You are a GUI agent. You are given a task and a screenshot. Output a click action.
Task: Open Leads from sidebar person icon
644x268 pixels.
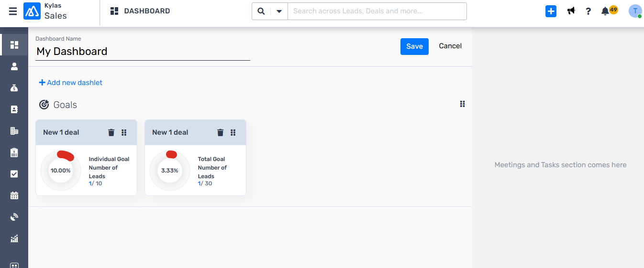[x=14, y=66]
